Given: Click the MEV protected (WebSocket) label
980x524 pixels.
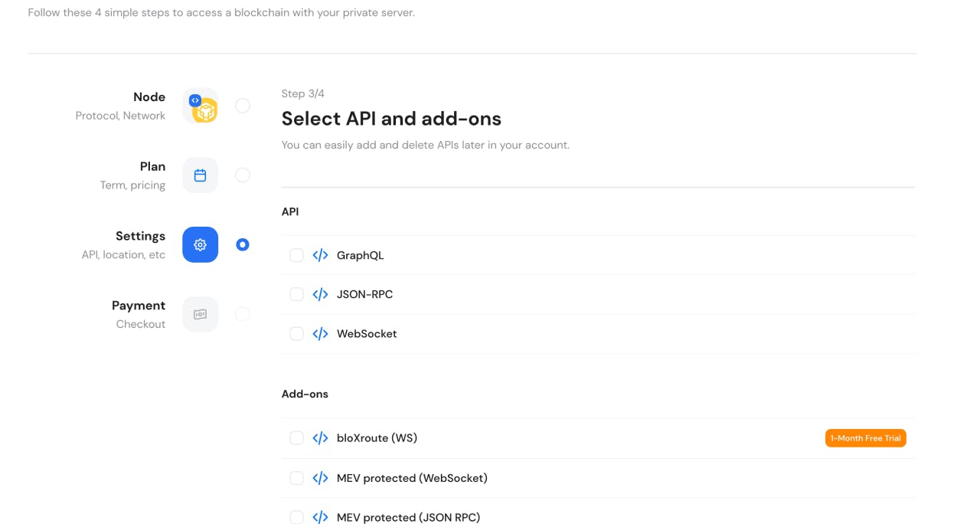Looking at the screenshot, I should 412,478.
